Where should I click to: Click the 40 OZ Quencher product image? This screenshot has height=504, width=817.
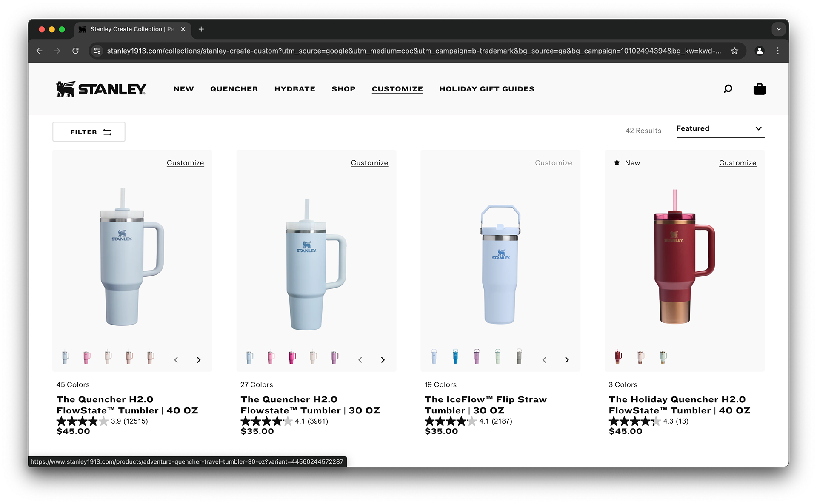(132, 257)
